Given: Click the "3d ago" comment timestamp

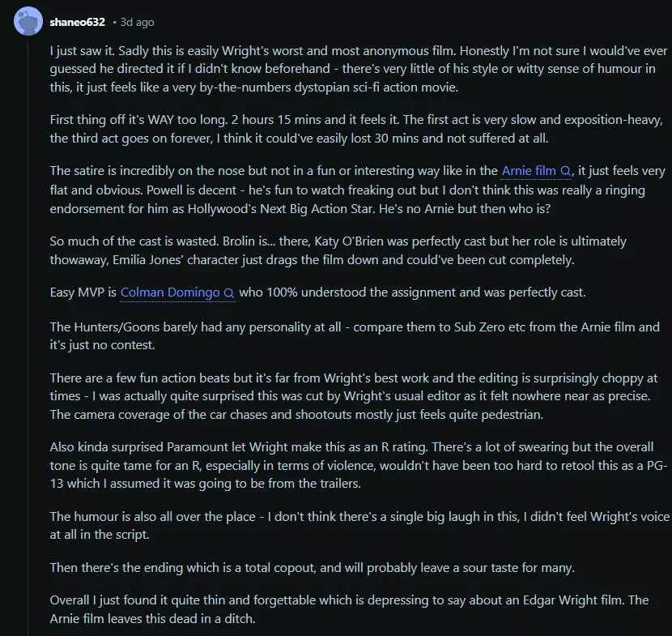Looking at the screenshot, I should pyautogui.click(x=137, y=22).
